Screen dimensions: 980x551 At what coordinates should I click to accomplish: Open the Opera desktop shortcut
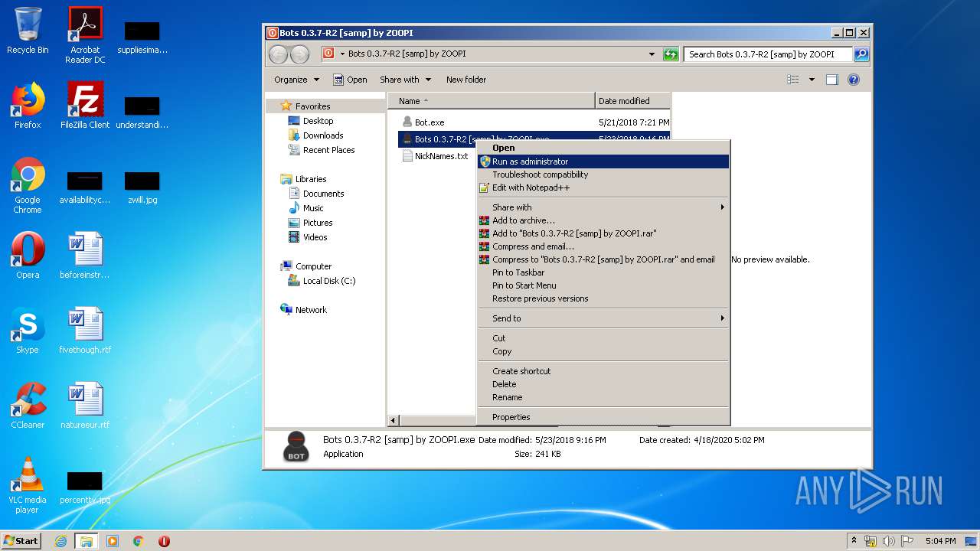click(x=28, y=256)
